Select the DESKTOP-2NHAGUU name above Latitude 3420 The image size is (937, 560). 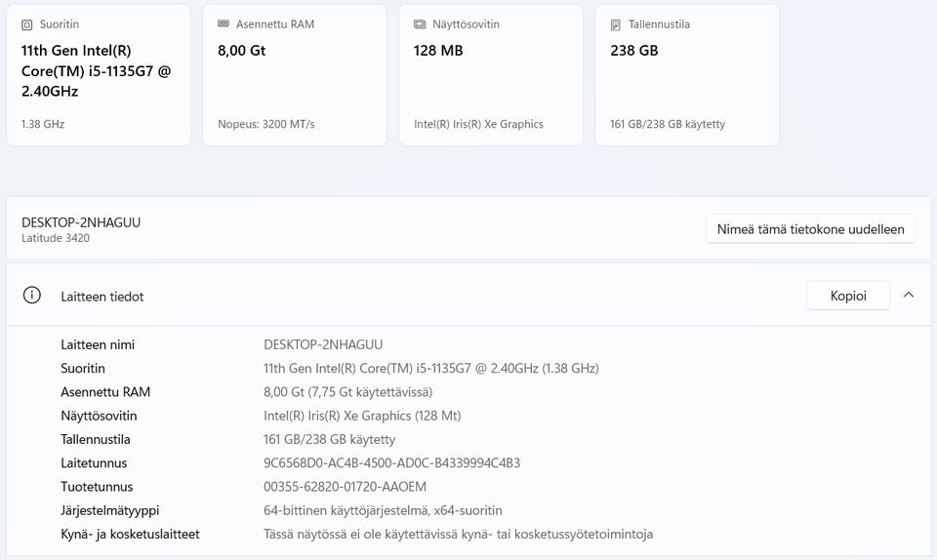[81, 222]
